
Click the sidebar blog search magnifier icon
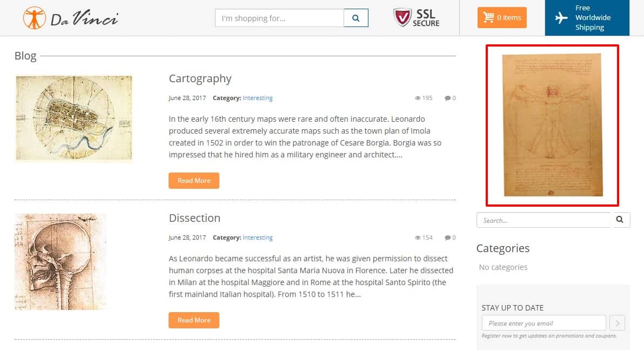click(x=620, y=220)
